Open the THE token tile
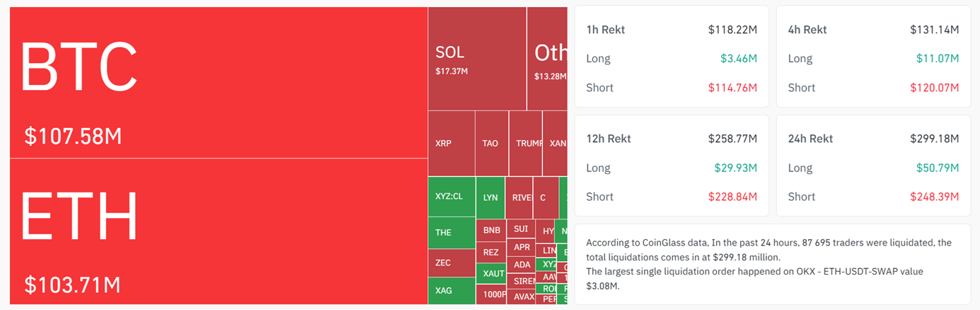980x310 pixels. (x=451, y=232)
